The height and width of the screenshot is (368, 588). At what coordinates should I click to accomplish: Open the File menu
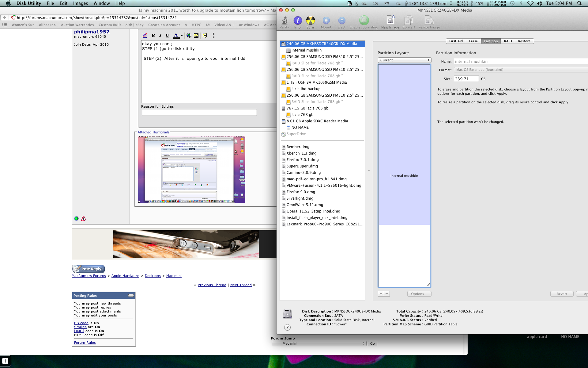50,3
